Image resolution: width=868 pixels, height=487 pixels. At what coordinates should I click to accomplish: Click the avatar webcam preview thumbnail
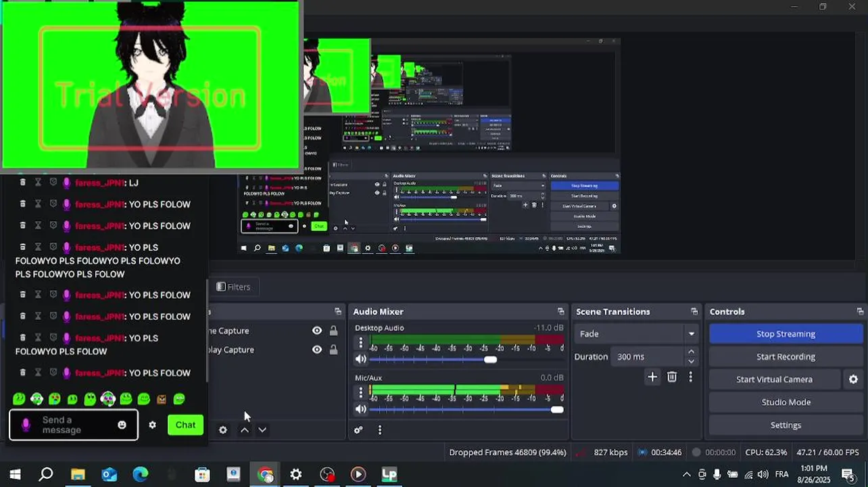click(150, 85)
